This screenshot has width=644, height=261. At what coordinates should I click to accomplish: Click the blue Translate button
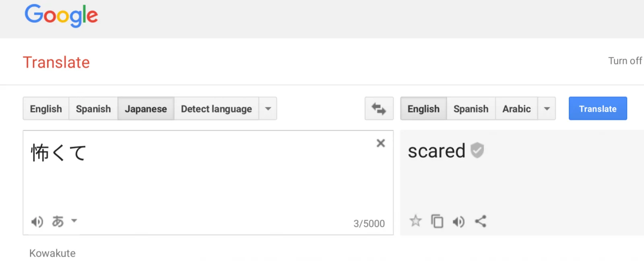[x=598, y=109]
